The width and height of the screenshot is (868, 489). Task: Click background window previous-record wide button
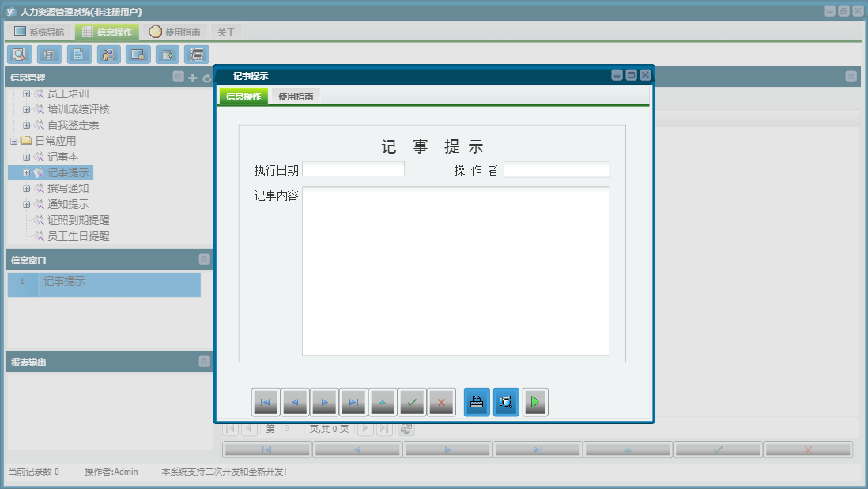tap(357, 449)
